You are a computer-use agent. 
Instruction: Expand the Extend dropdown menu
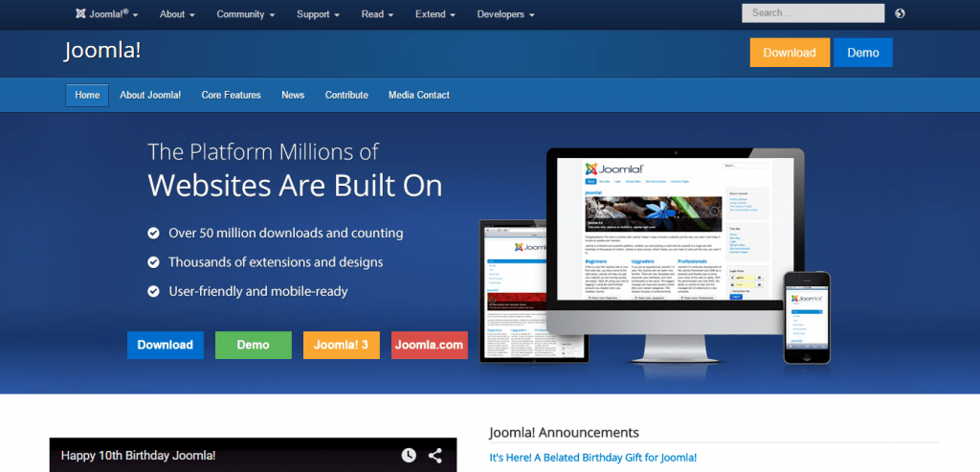click(435, 13)
